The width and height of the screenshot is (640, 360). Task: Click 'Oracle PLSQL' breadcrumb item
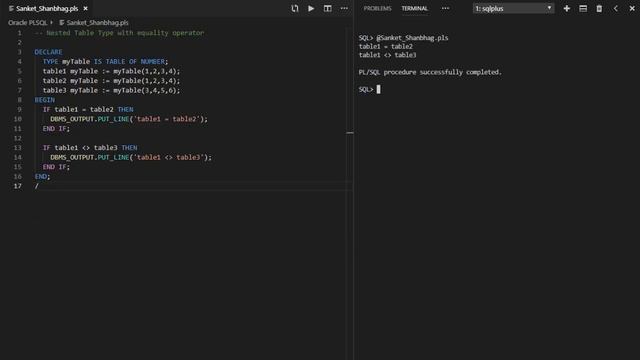[28, 23]
